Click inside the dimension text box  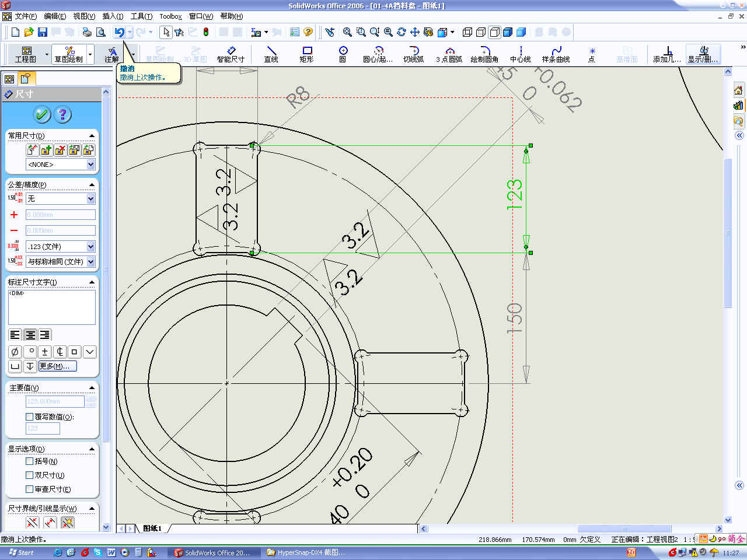(x=51, y=308)
